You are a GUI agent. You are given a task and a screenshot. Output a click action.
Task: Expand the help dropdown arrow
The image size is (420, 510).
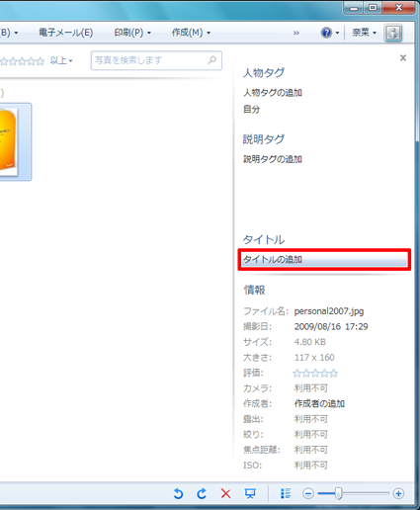coord(337,33)
